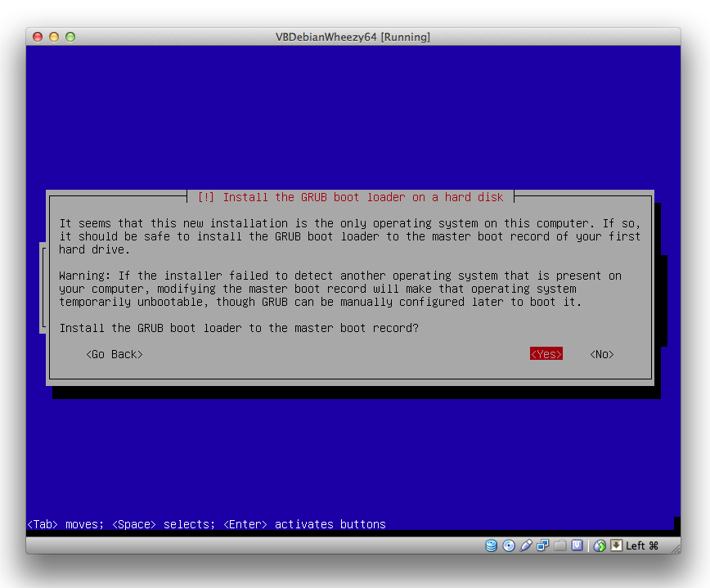
Task: Click the VBDebianWheezy64 [Running] title text
Action: tap(353, 37)
